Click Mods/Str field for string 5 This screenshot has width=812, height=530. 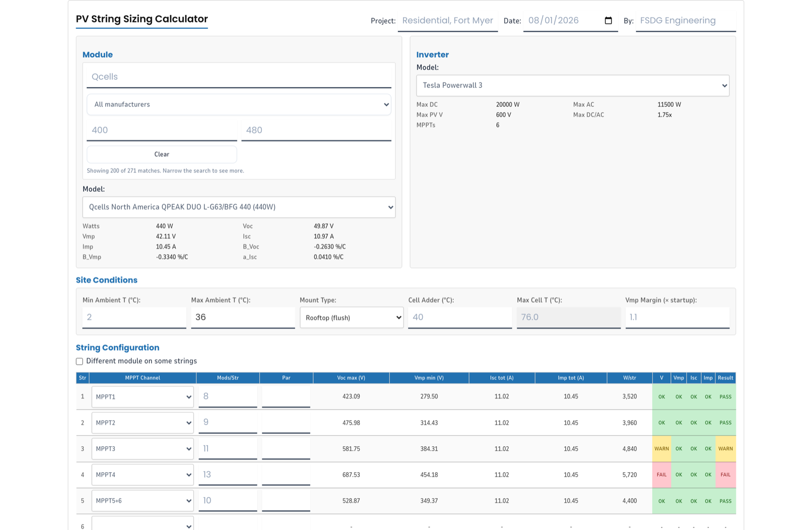tap(228, 501)
